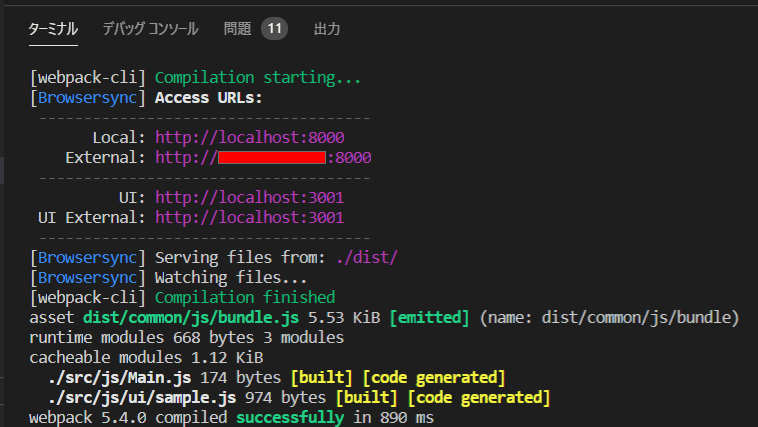The width and height of the screenshot is (758, 427).
Task: Click the 'Serving files from:' text
Action: pos(240,257)
